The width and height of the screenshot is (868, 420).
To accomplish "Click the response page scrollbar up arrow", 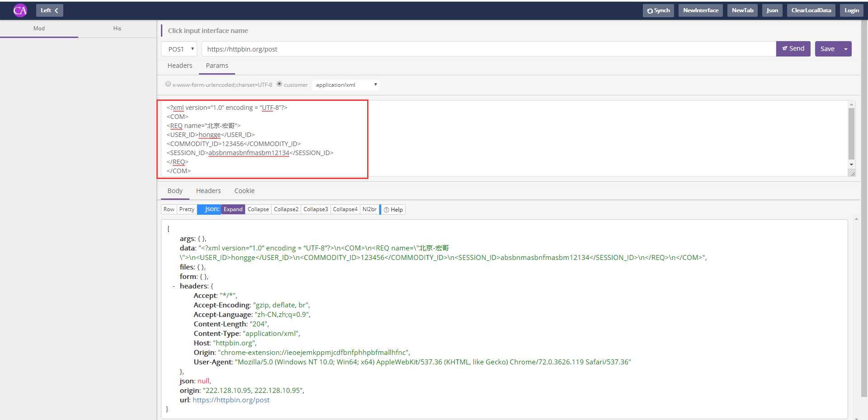I will click(856, 219).
